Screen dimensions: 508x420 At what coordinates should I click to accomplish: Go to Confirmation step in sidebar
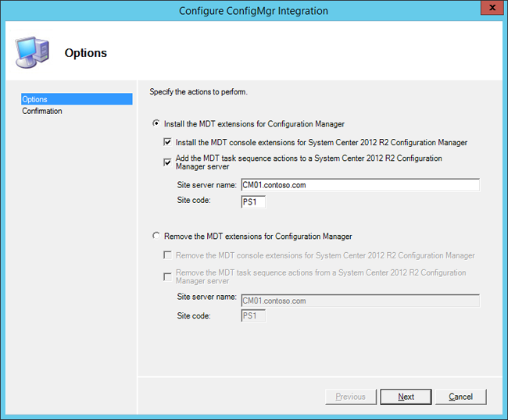pos(42,111)
